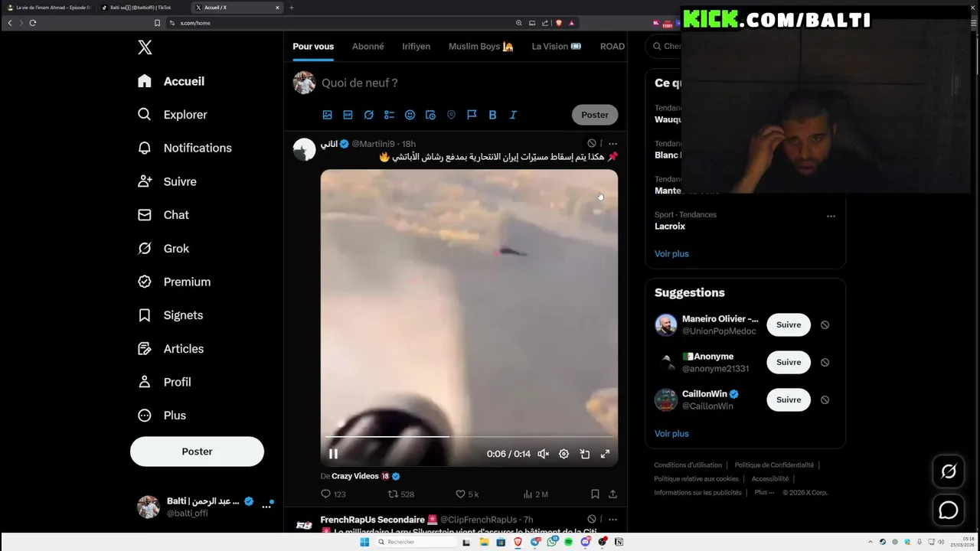Open Conditions d'utilisation footer link

pyautogui.click(x=688, y=465)
